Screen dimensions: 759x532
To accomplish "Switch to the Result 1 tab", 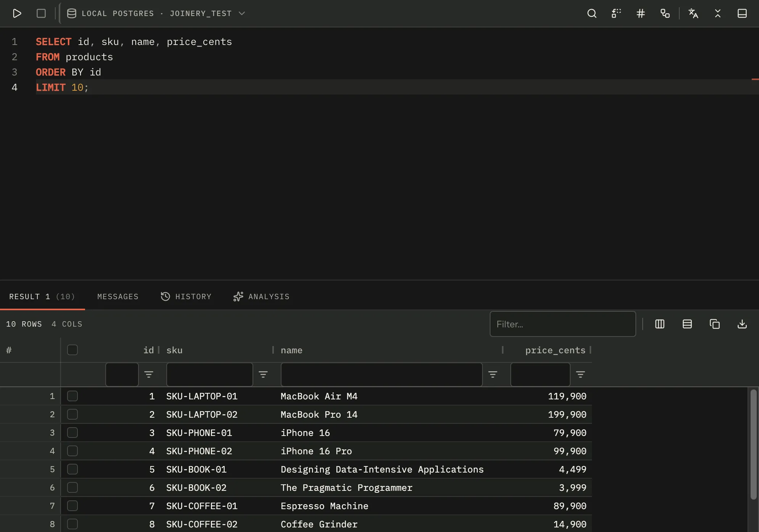I will click(42, 296).
